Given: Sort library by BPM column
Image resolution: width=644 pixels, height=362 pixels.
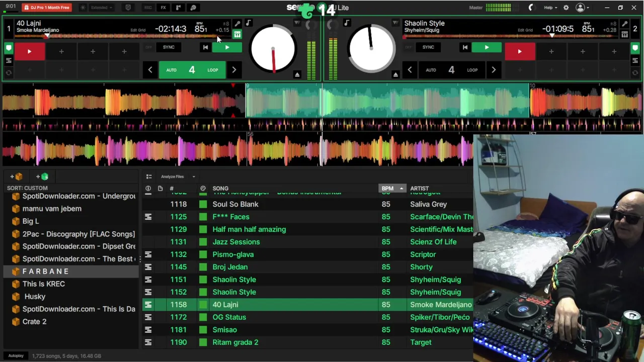Looking at the screenshot, I should point(391,189).
